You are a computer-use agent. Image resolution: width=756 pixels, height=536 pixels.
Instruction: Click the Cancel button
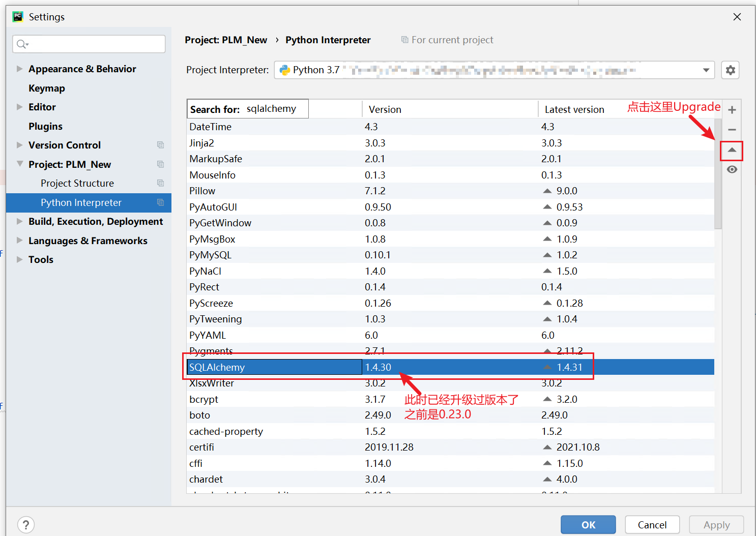click(652, 525)
